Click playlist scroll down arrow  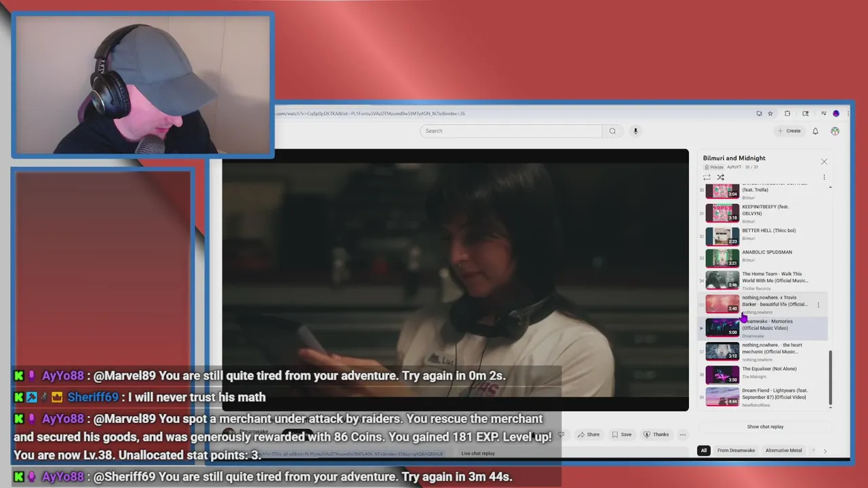831,407
